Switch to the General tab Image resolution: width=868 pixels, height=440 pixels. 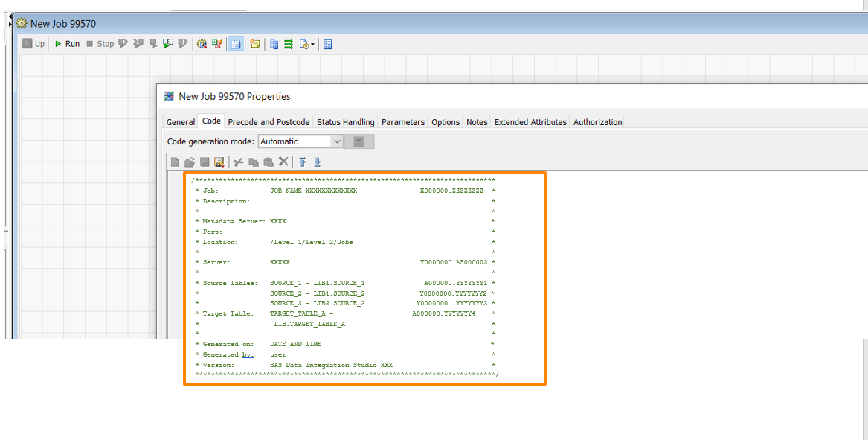(x=181, y=122)
